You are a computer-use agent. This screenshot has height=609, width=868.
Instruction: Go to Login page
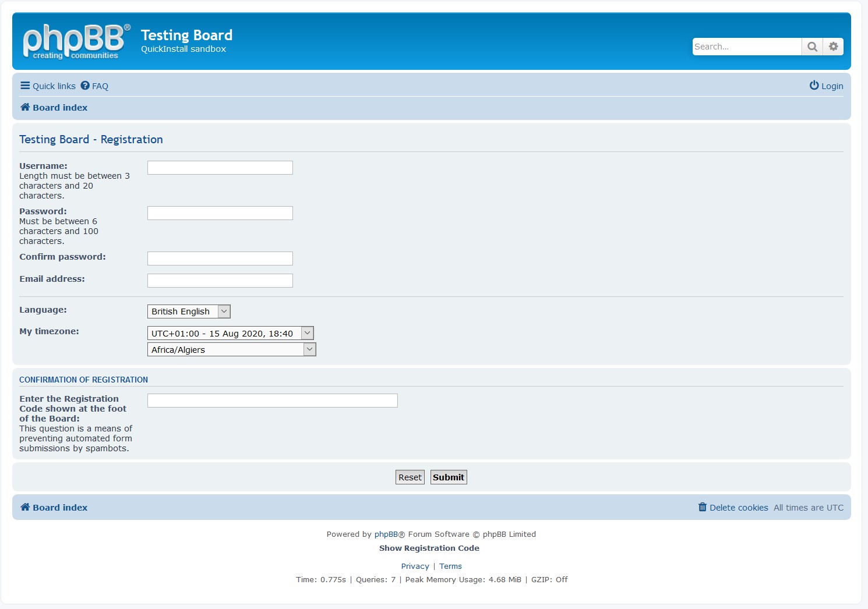[826, 86]
